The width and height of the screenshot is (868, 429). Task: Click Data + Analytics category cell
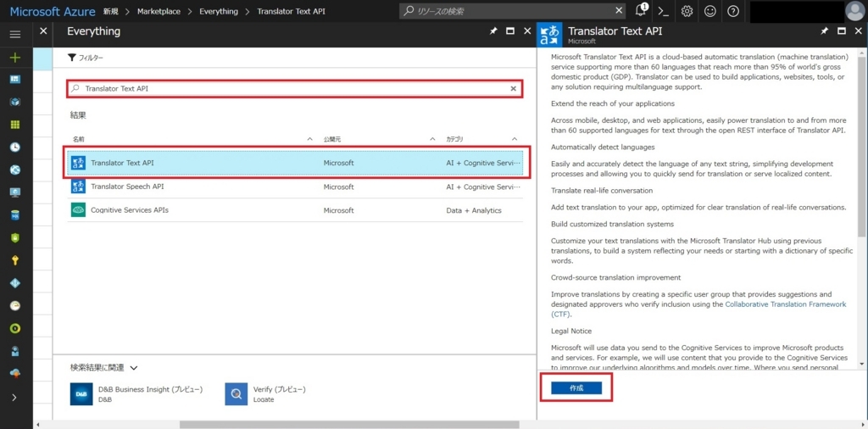tap(474, 210)
